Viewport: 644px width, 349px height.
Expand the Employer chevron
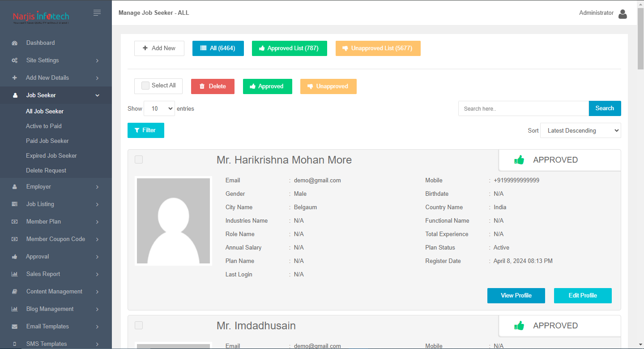coord(97,187)
